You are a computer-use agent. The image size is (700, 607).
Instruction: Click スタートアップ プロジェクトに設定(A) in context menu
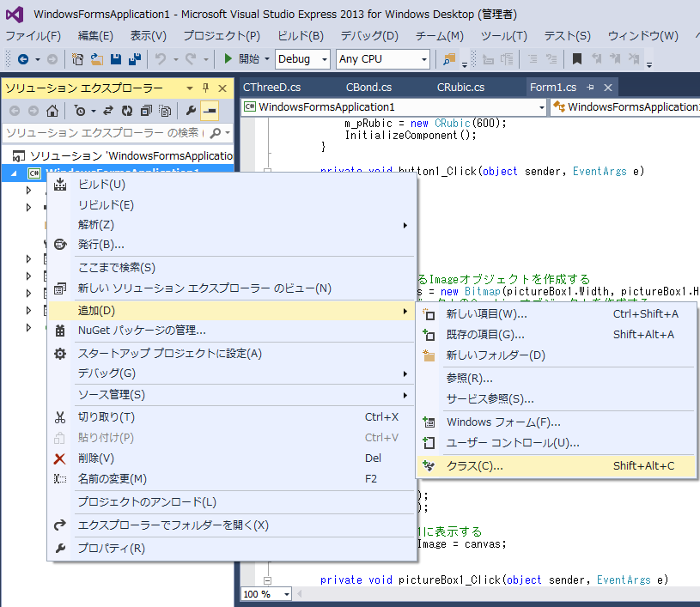[232, 354]
